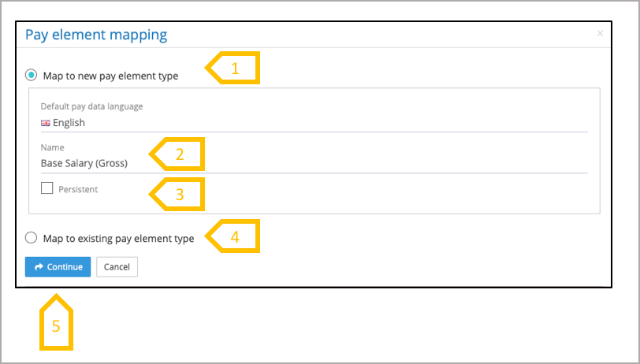
Task: Click the Map to existing pay element type text
Action: click(x=118, y=239)
